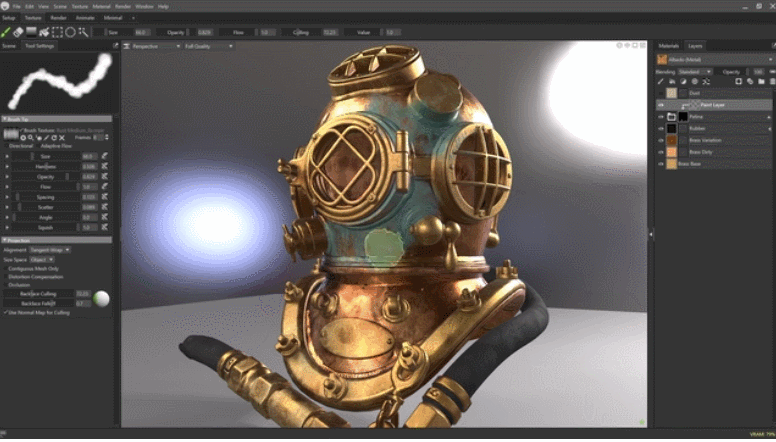Select the green Paint brush tool
The image size is (776, 442).
coord(7,32)
